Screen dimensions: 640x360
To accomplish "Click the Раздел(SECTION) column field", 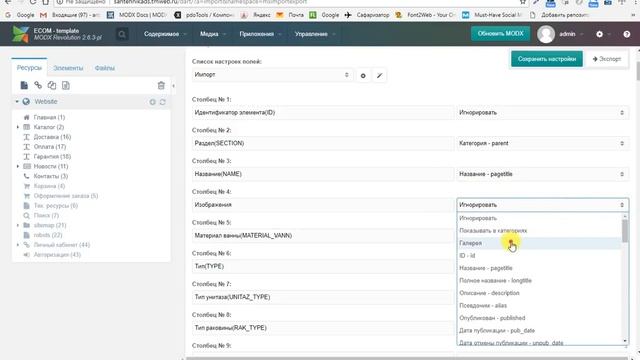I will tap(323, 143).
